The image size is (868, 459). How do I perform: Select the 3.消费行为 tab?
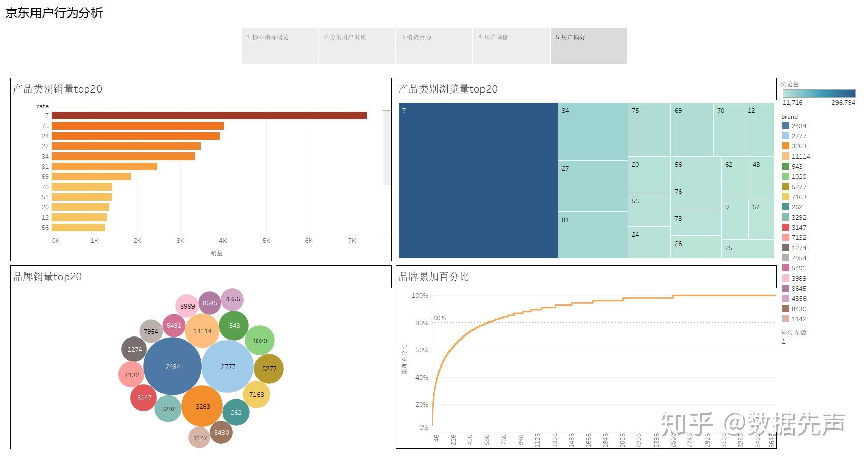coord(434,46)
